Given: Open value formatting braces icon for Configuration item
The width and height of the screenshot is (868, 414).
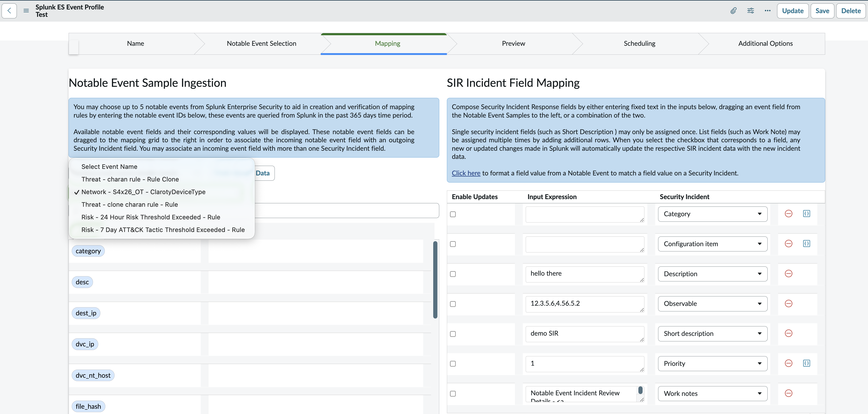Looking at the screenshot, I should click(x=806, y=244).
